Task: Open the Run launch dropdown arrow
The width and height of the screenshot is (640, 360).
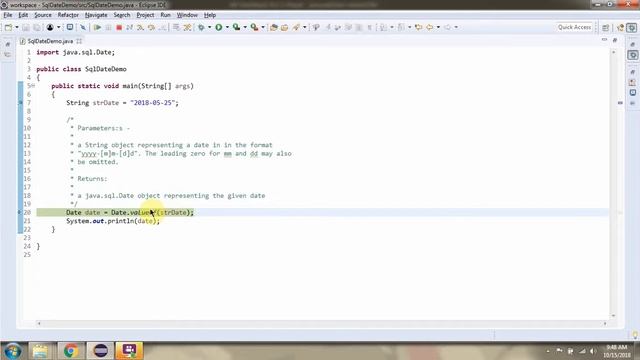Action: pyautogui.click(x=227, y=27)
